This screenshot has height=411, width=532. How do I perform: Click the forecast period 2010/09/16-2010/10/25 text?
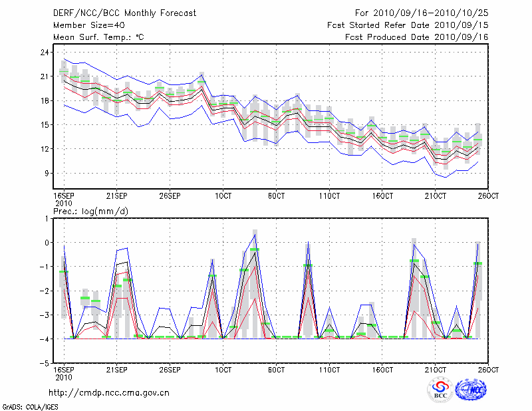tap(421, 13)
